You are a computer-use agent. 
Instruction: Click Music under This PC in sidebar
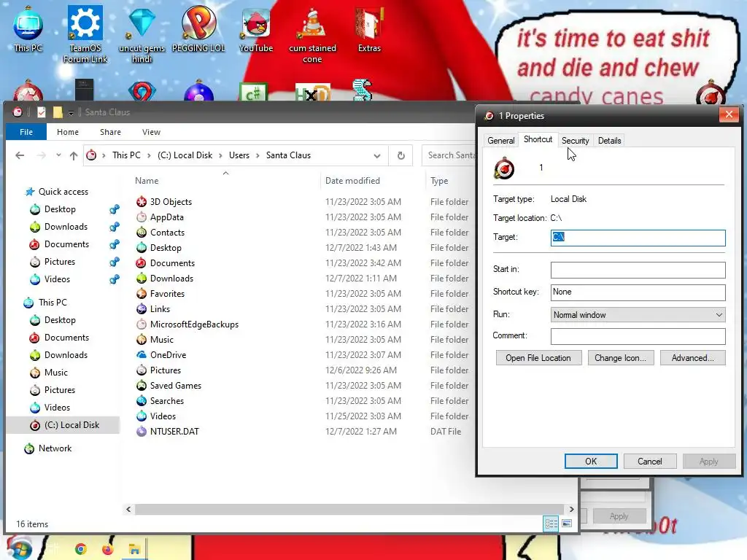55,373
